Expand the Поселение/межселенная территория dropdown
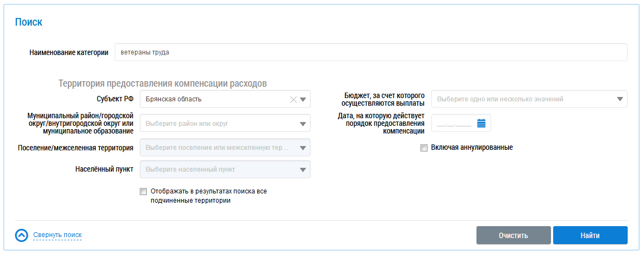This screenshot has width=644, height=255. click(x=225, y=148)
